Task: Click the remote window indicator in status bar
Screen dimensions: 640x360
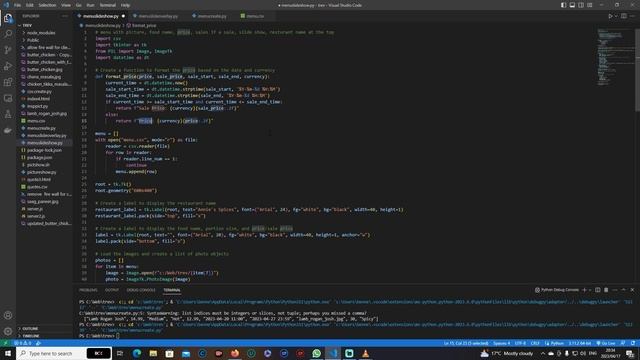Action: pyautogui.click(x=6, y=343)
